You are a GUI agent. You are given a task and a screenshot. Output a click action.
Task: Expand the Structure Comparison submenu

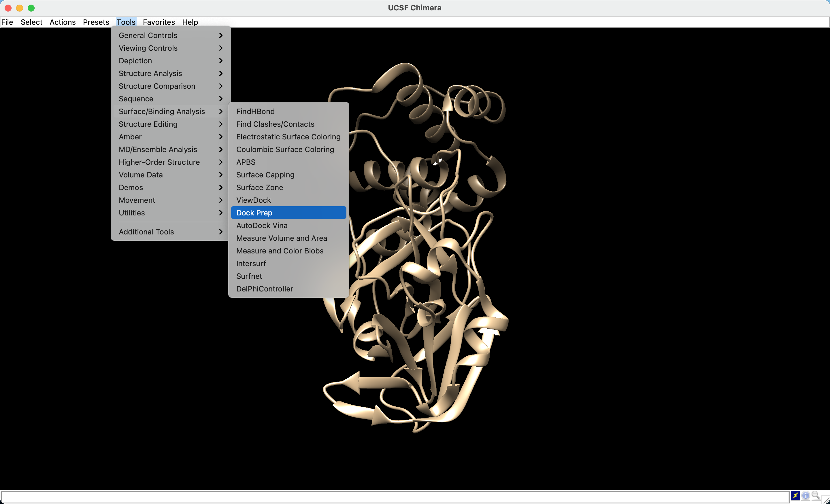point(171,86)
